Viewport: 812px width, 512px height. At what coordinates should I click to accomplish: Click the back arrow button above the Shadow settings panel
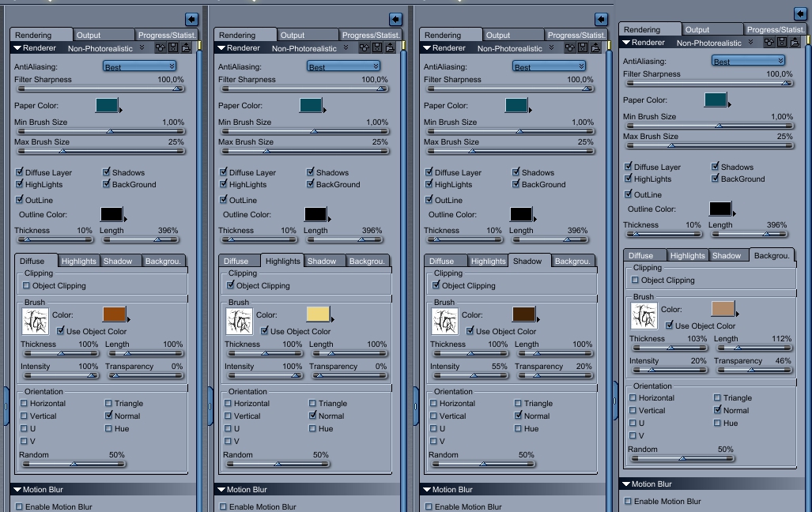coord(601,20)
